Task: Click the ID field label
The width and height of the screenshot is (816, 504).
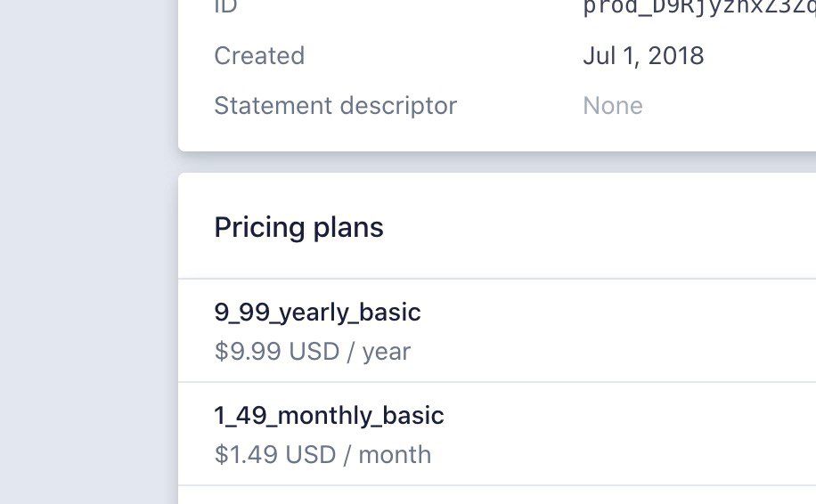Action: (226, 7)
